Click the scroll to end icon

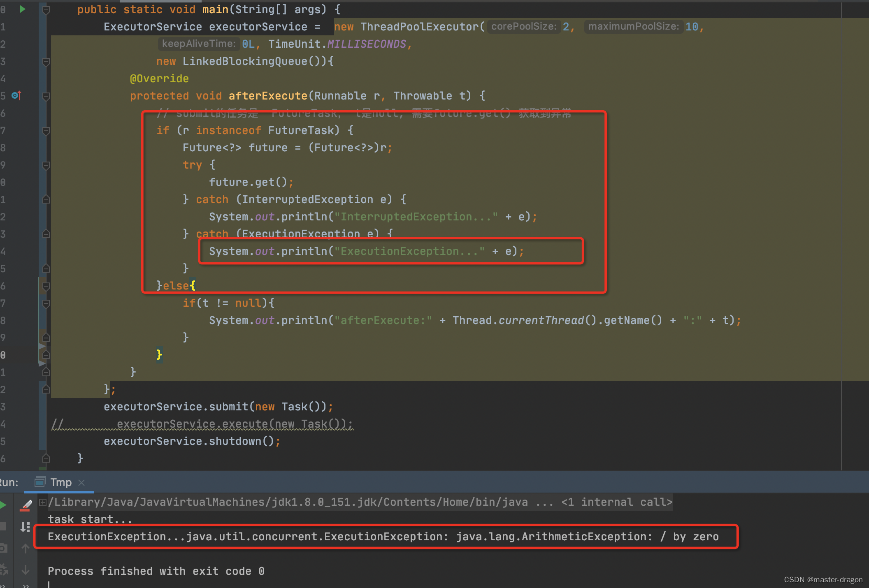26,527
